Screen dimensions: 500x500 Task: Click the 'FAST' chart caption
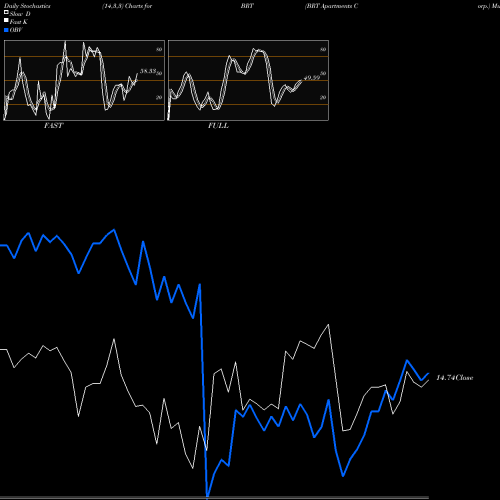click(53, 126)
